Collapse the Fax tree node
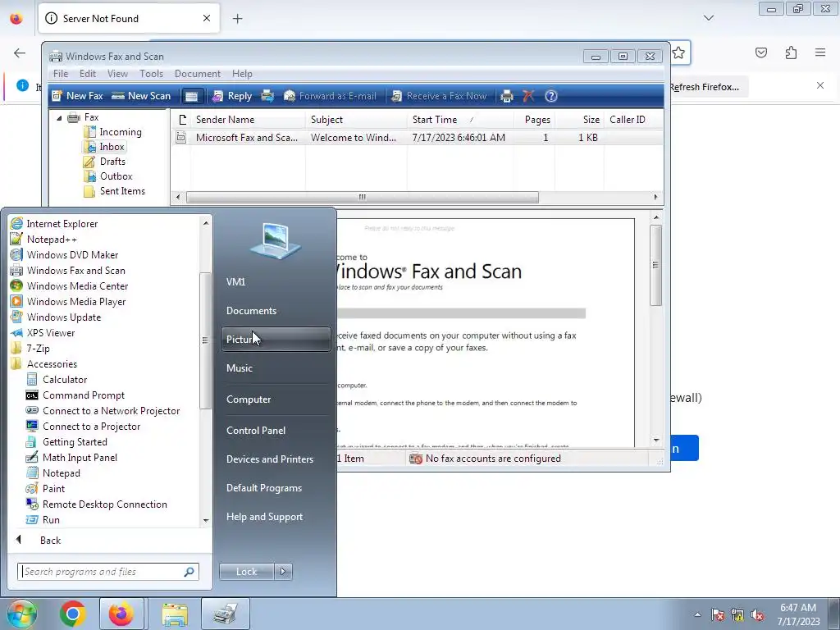Screen dimensions: 840x630 [x=59, y=117]
